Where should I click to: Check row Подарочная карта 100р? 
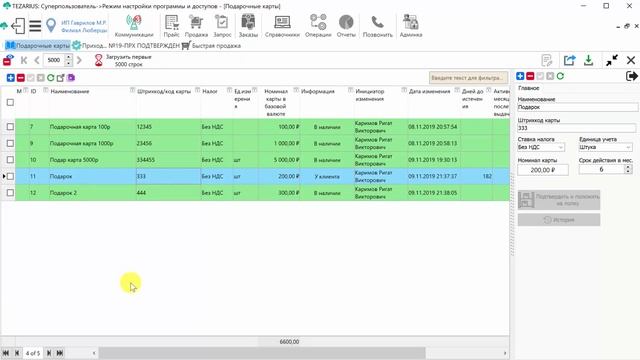[x=10, y=127]
